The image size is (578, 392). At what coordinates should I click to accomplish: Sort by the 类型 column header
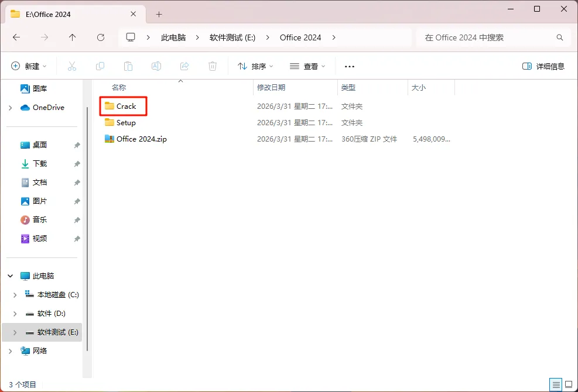(x=348, y=87)
